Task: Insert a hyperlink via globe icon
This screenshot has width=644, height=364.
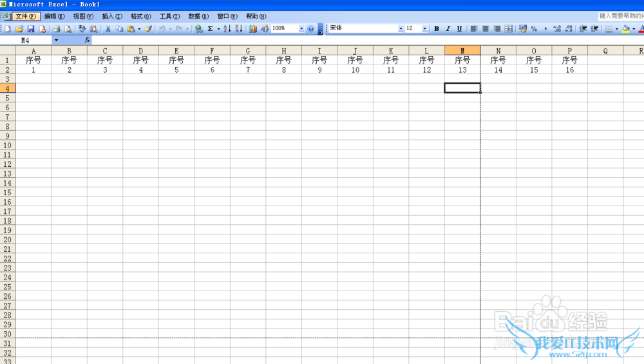Action: coord(199,29)
